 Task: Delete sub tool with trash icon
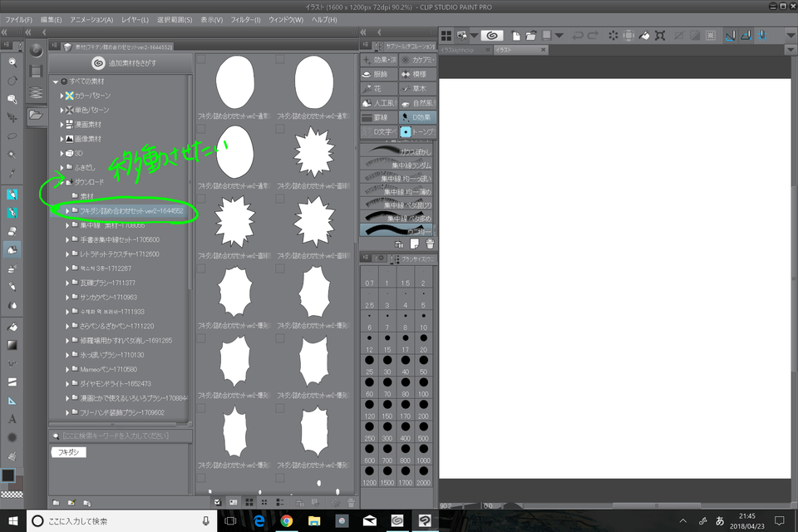point(430,244)
